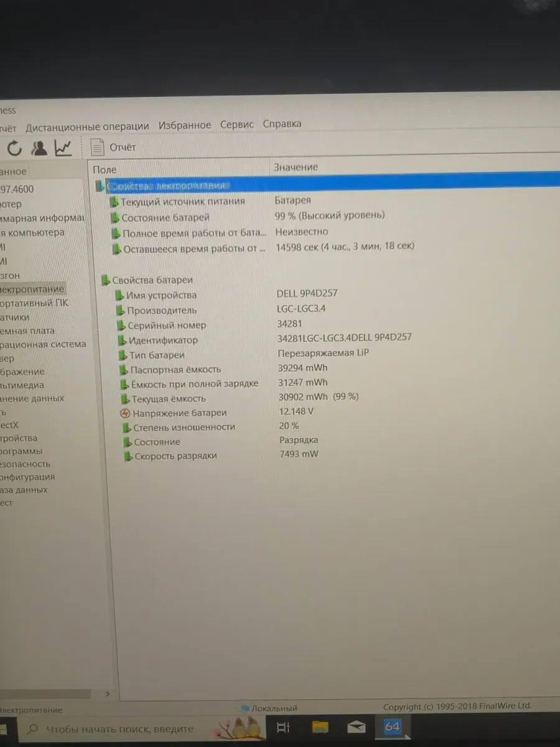Click the user silhouette toolbar icon
Image resolution: width=560 pixels, height=747 pixels.
[x=39, y=148]
